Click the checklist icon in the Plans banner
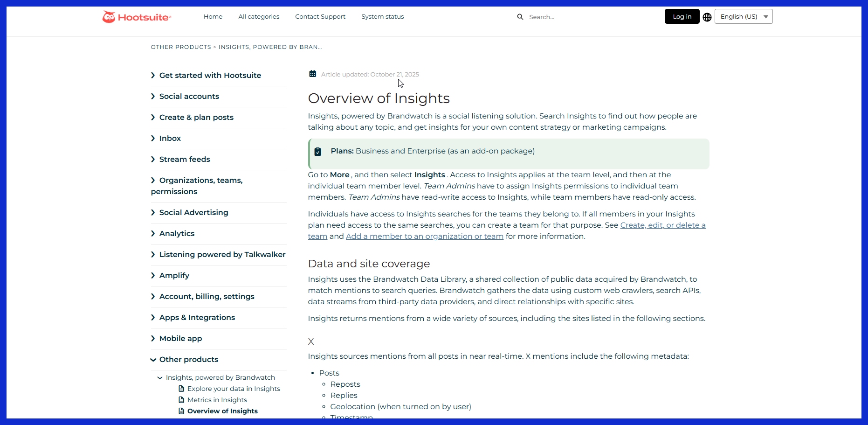This screenshot has width=868, height=425. click(318, 151)
